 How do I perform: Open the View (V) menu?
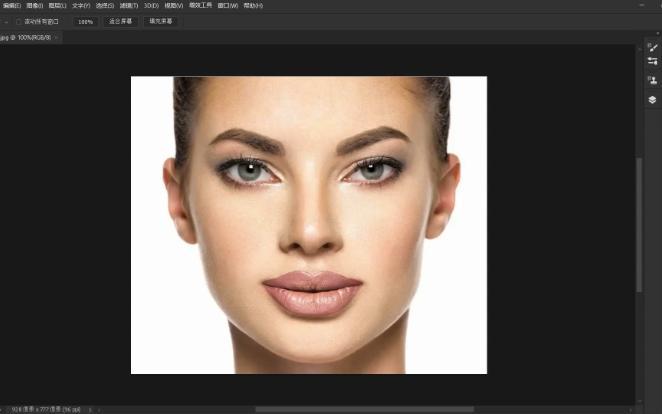tap(174, 5)
